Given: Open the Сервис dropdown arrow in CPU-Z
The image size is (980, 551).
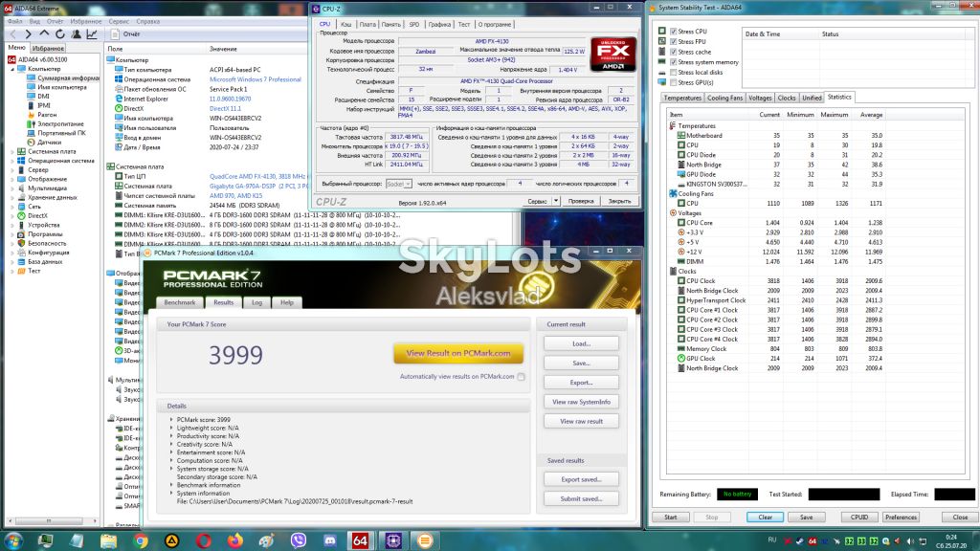Looking at the screenshot, I should tap(556, 201).
